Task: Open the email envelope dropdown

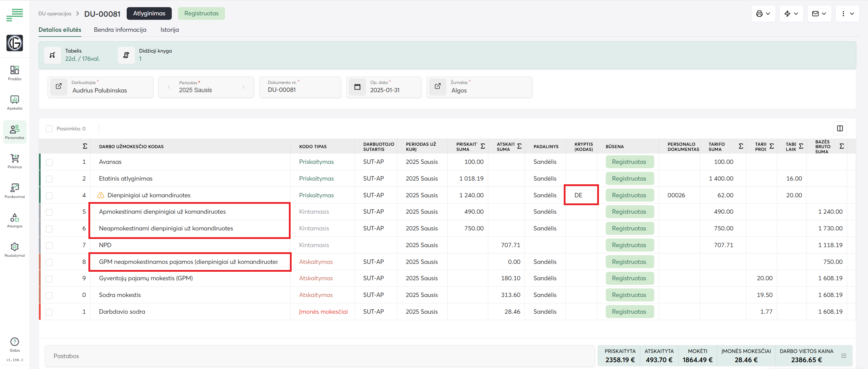Action: pos(819,14)
